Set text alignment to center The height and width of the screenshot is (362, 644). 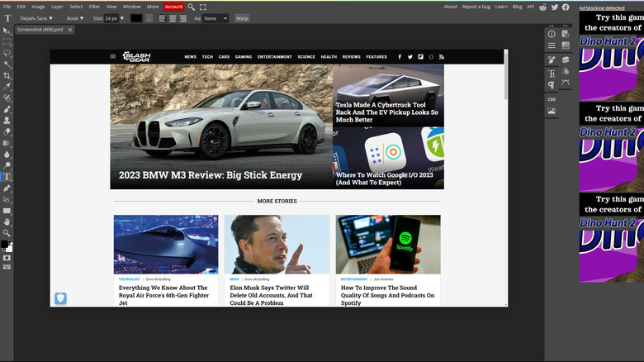[x=173, y=17]
